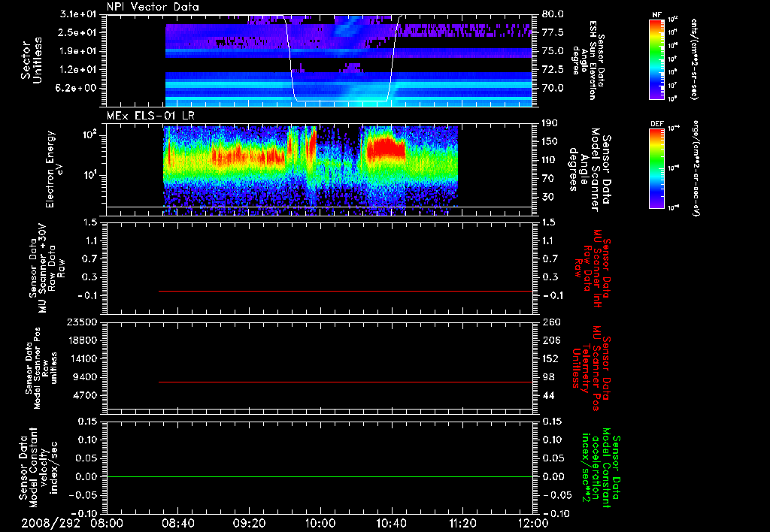Click the "11:20" time axis label

point(462,523)
